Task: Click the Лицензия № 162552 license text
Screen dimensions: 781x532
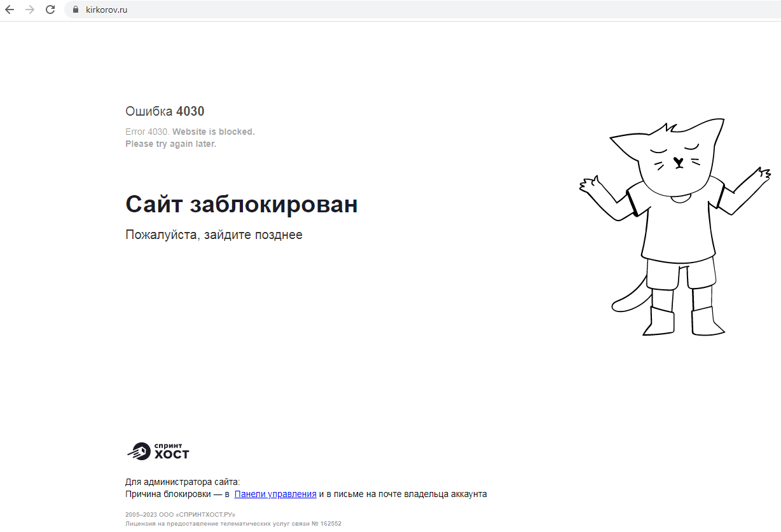Action: tap(233, 524)
